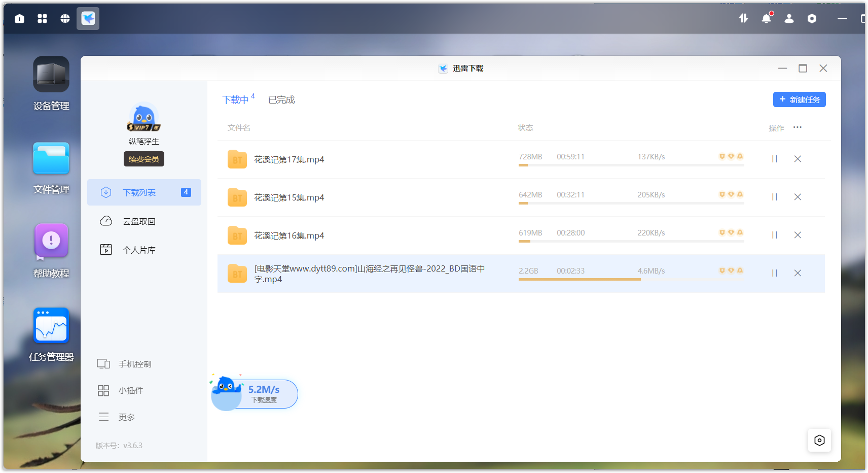Click file name 花溪记第16集.mp4

coord(289,235)
